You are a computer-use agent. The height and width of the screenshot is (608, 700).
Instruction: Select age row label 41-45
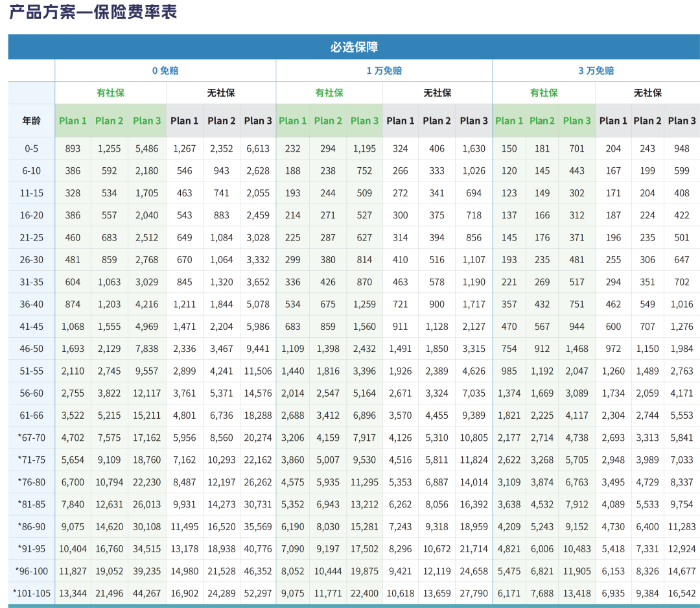[31, 327]
